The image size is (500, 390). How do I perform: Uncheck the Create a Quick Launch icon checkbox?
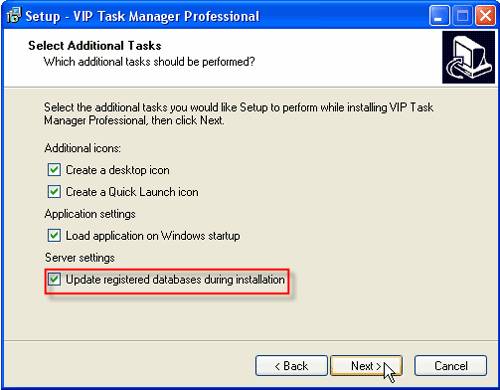54,192
